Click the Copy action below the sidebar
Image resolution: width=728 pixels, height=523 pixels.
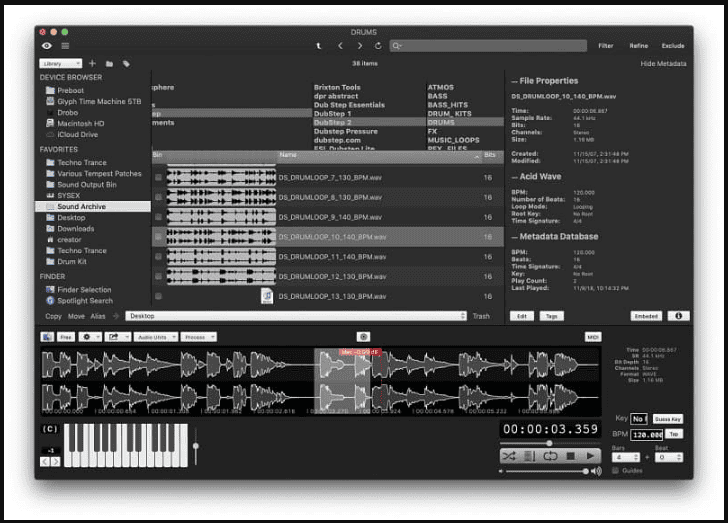(53, 316)
